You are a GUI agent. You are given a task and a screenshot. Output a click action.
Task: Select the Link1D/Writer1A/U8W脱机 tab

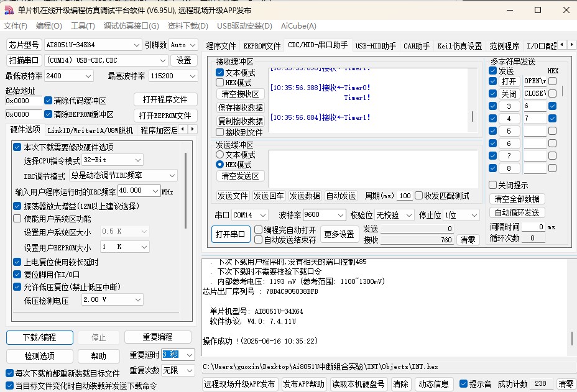coord(90,130)
